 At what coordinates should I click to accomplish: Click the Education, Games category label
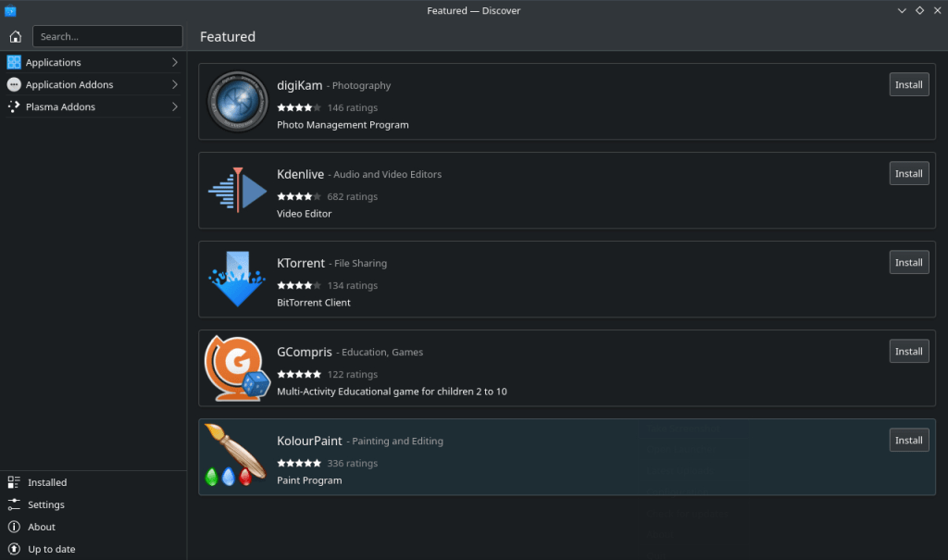382,352
